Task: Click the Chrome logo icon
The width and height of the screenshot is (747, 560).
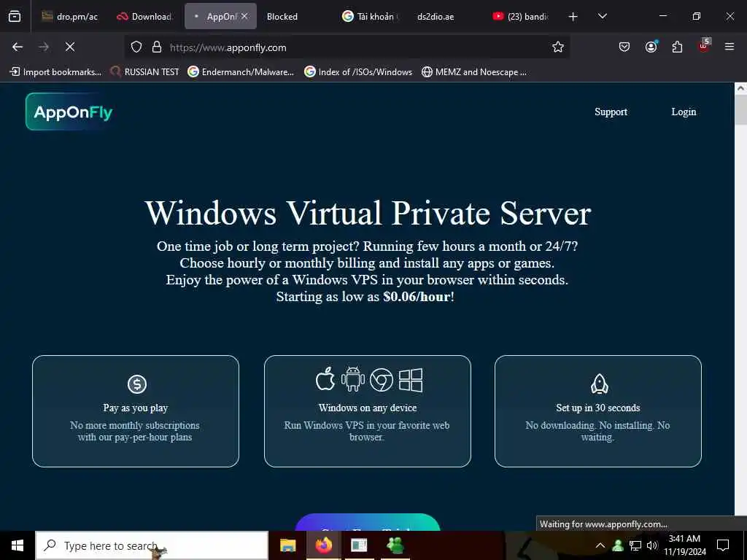Action: pos(382,379)
